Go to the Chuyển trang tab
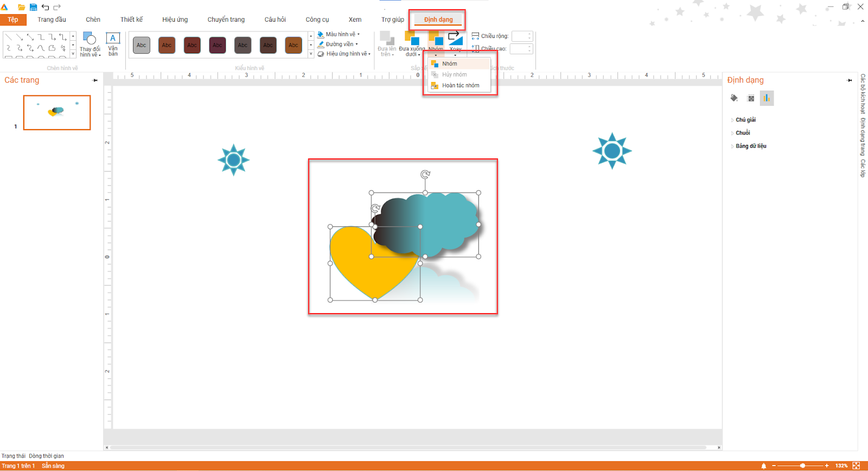 [226, 20]
